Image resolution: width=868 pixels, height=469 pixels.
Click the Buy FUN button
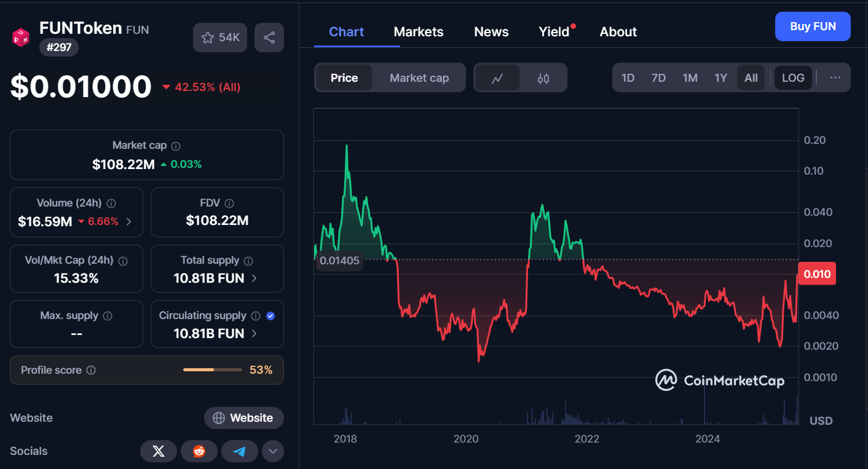point(813,26)
